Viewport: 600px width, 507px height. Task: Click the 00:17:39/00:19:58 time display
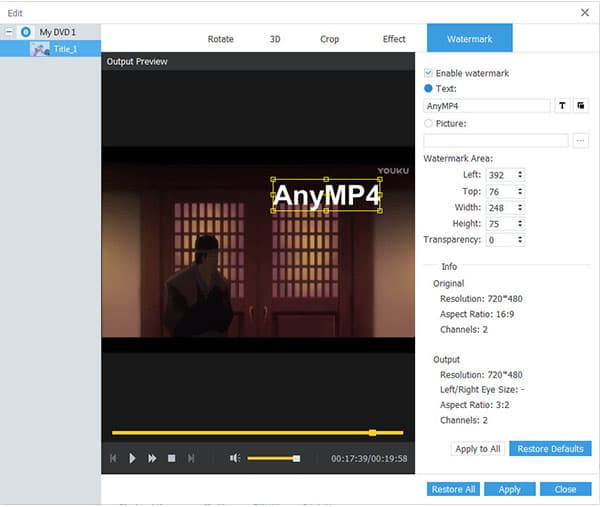coord(369,458)
